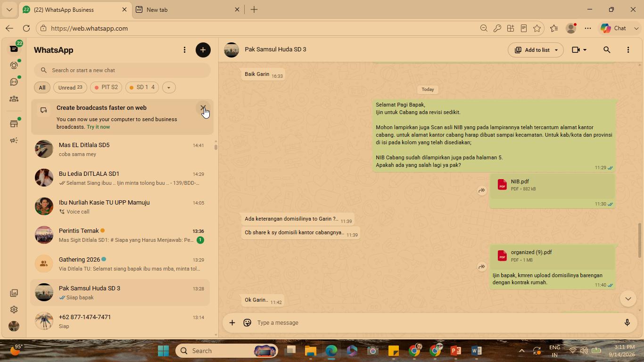Forward the NIB.pdf attachment

pos(481,190)
